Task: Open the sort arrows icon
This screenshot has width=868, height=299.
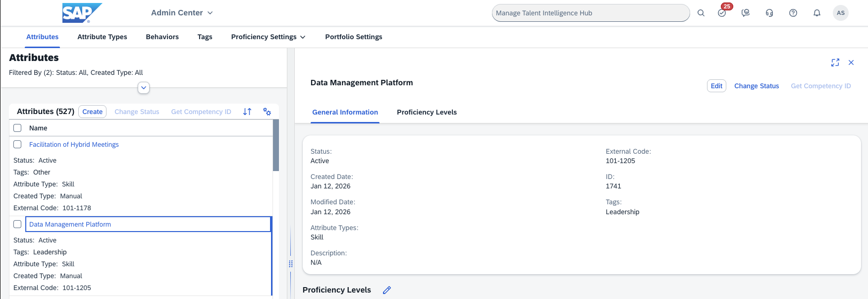Action: pyautogui.click(x=247, y=112)
